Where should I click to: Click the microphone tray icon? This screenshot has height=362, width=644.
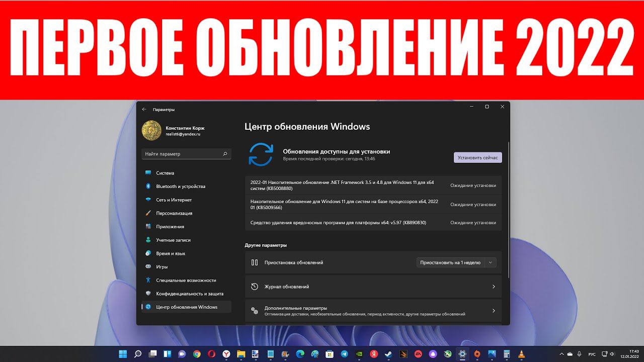[580, 353]
